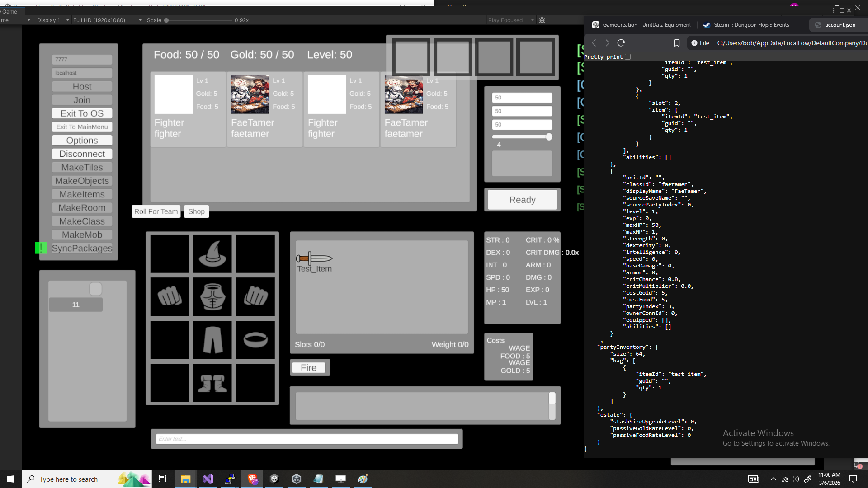Toggle the checkbox above the 11 field
The width and height of the screenshot is (868, 488).
(95, 289)
